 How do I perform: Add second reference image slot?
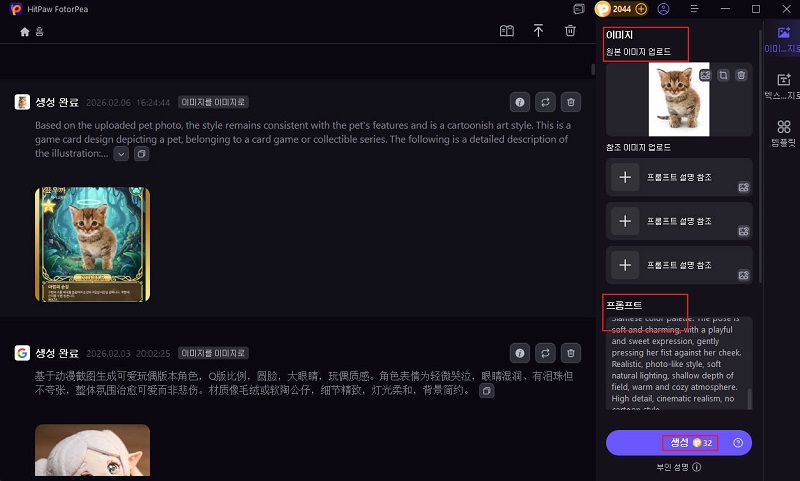click(625, 221)
